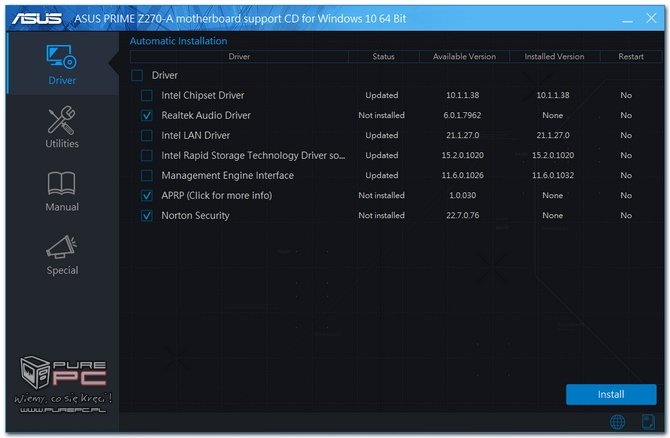
Task: Open the Utilities section in the sidebar
Action: pyautogui.click(x=62, y=127)
